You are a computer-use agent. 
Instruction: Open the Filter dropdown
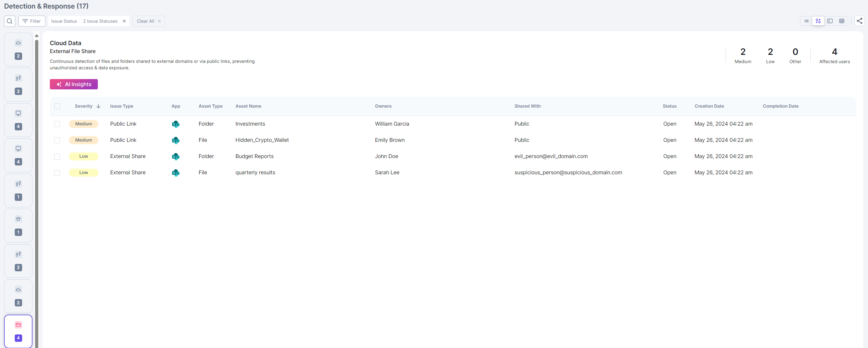[x=32, y=21]
